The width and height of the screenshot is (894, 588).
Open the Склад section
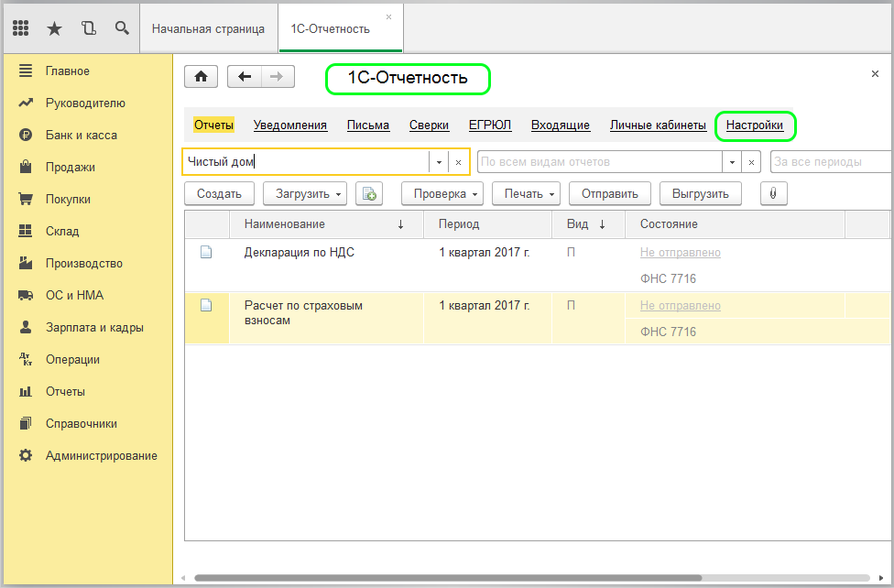(62, 231)
